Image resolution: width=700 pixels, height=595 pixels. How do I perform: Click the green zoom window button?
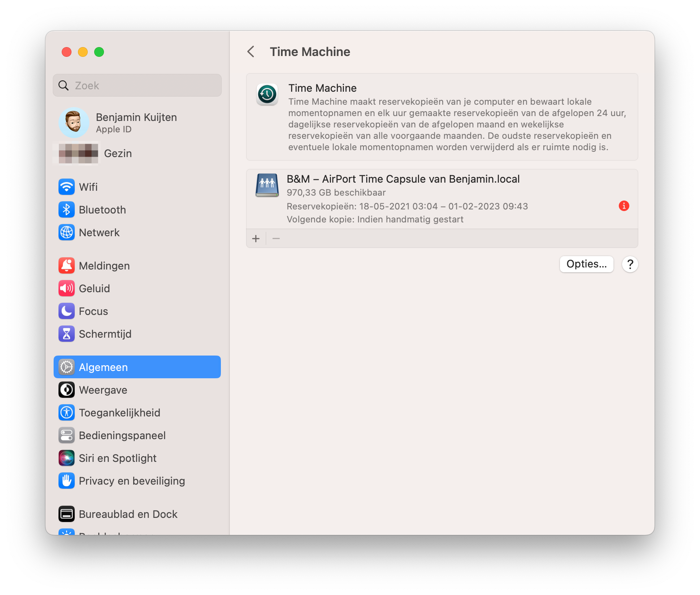pyautogui.click(x=99, y=52)
